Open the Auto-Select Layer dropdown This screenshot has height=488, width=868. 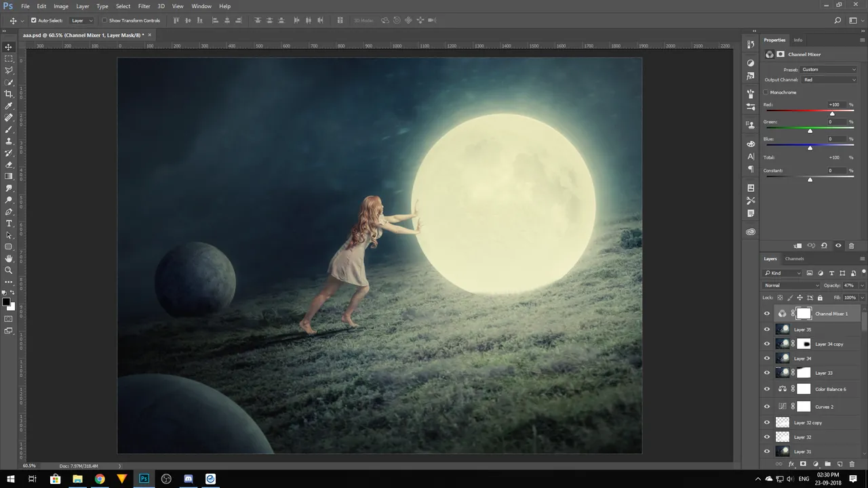[82, 20]
